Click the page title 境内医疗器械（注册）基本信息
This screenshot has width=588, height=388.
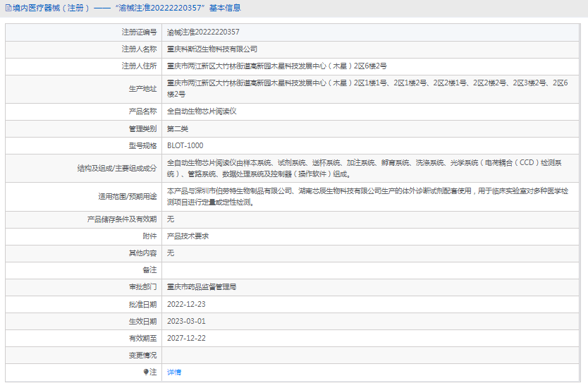(x=126, y=8)
